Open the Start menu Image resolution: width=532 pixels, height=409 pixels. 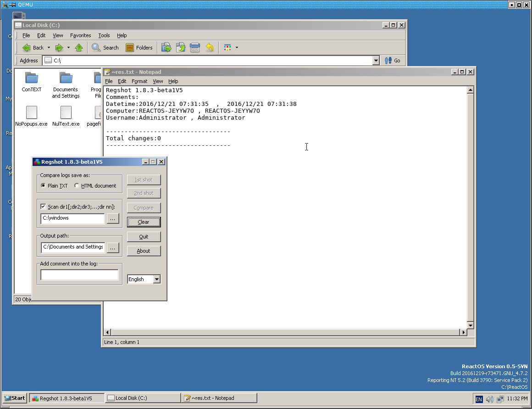pos(15,398)
